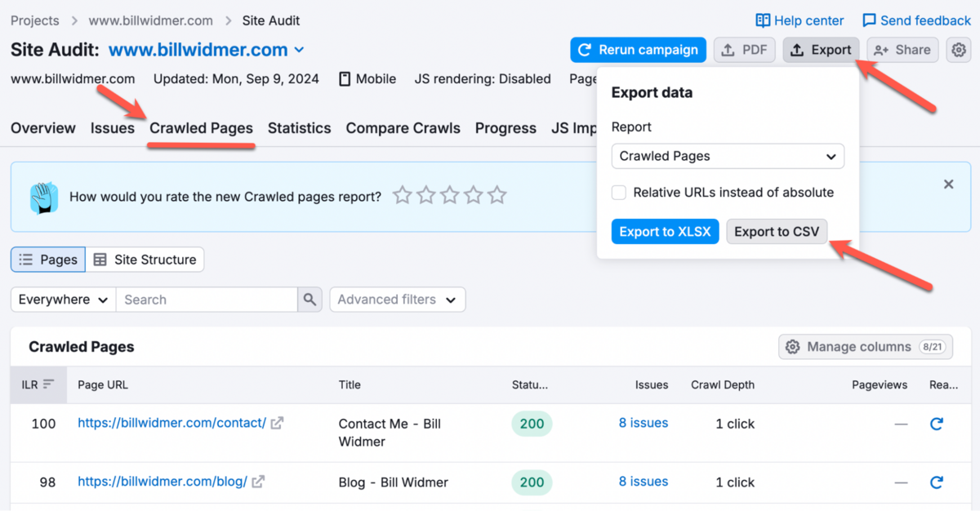Go to the Compare Crawls tab
This screenshot has width=980, height=511.
point(403,128)
